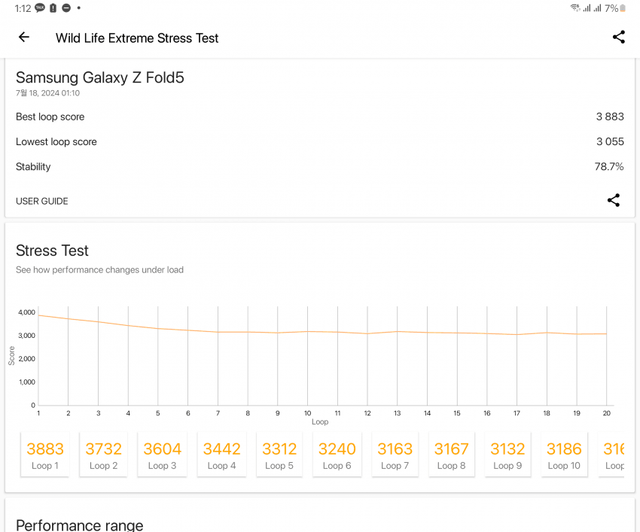Image resolution: width=640 pixels, height=532 pixels.
Task: Select the Loop 1 score card
Action: pos(45,455)
